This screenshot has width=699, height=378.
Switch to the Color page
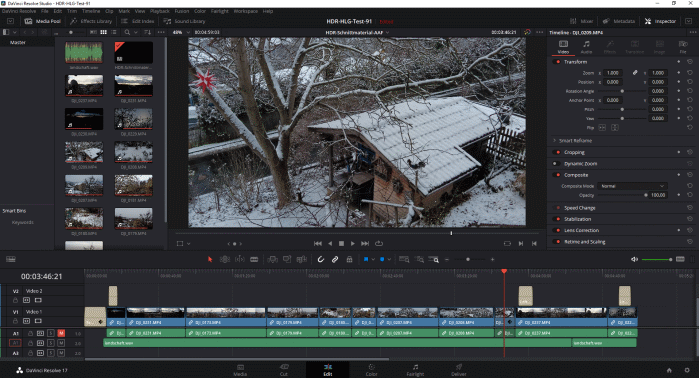click(x=371, y=370)
